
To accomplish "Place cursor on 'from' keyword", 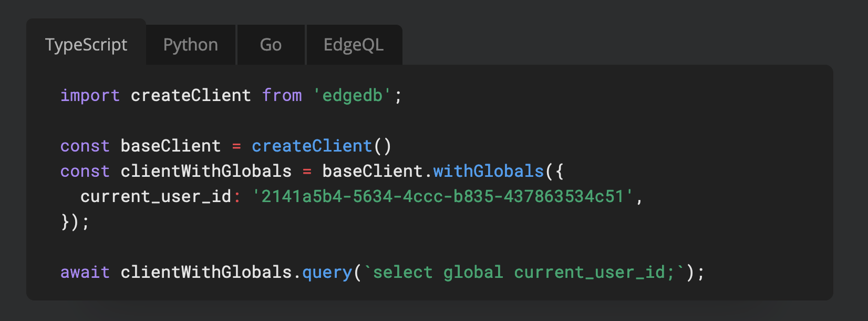I will (282, 95).
